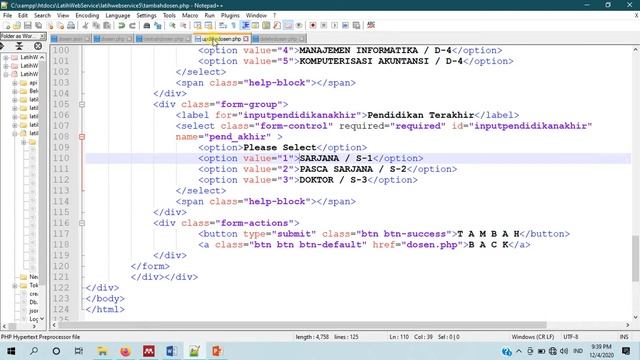Collapse the code fold at line 105
This screenshot has width=640, height=360.
coord(82,104)
